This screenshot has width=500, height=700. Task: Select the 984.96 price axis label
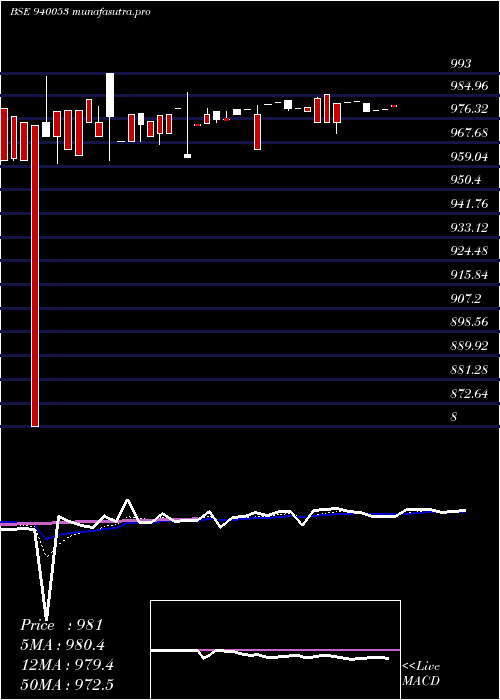469,86
